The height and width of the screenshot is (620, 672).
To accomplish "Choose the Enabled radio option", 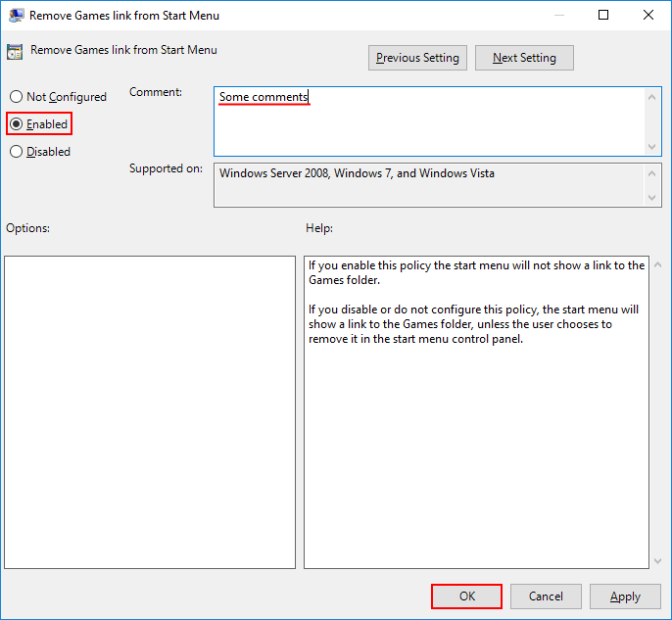I will click(17, 124).
